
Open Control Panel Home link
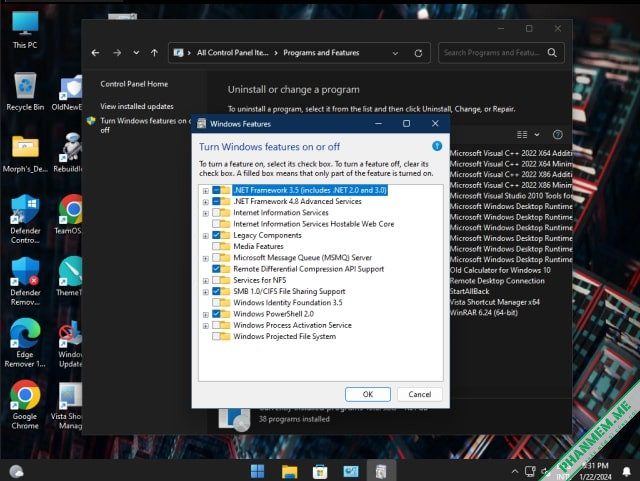(134, 84)
